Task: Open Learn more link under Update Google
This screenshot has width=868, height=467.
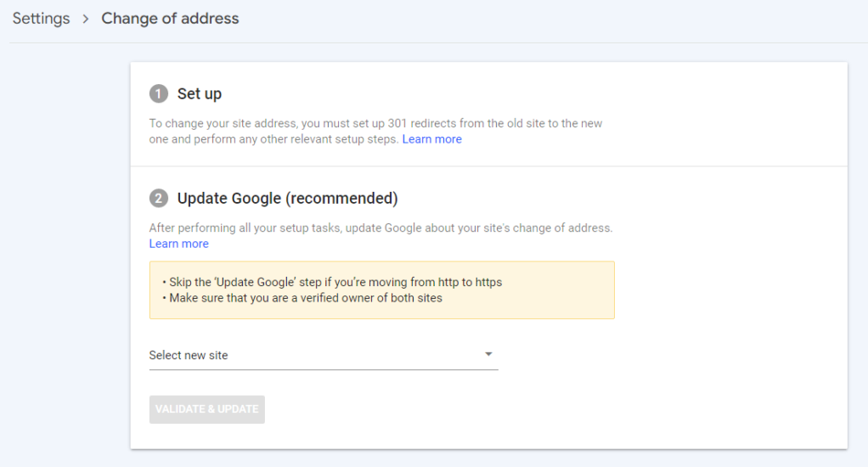Action: pyautogui.click(x=178, y=244)
